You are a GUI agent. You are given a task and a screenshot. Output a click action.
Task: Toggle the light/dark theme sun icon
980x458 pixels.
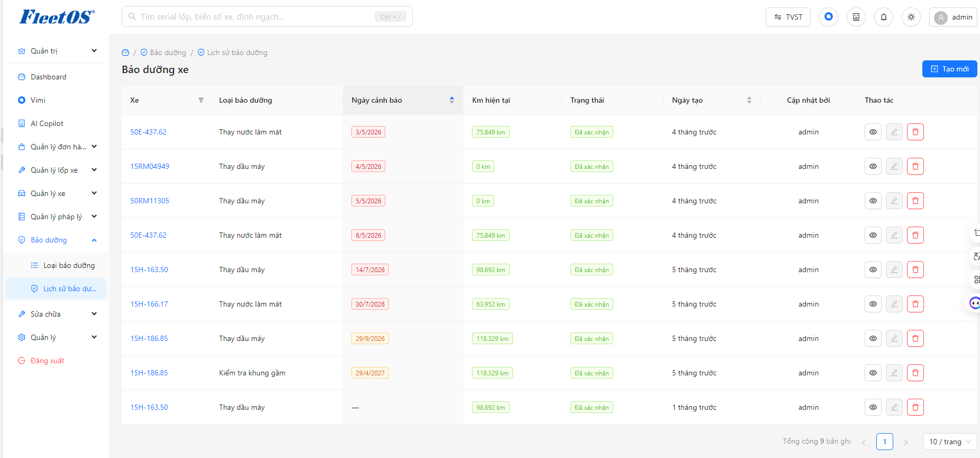911,17
